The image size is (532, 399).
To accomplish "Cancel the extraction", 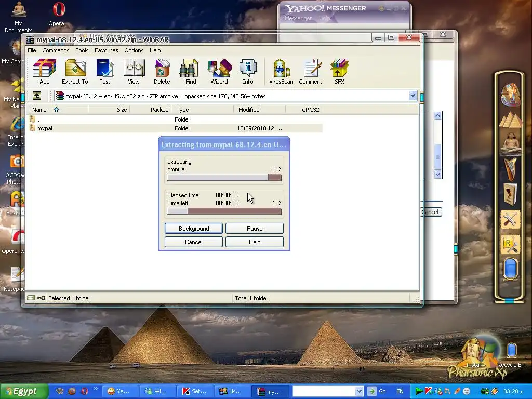I will [x=194, y=242].
